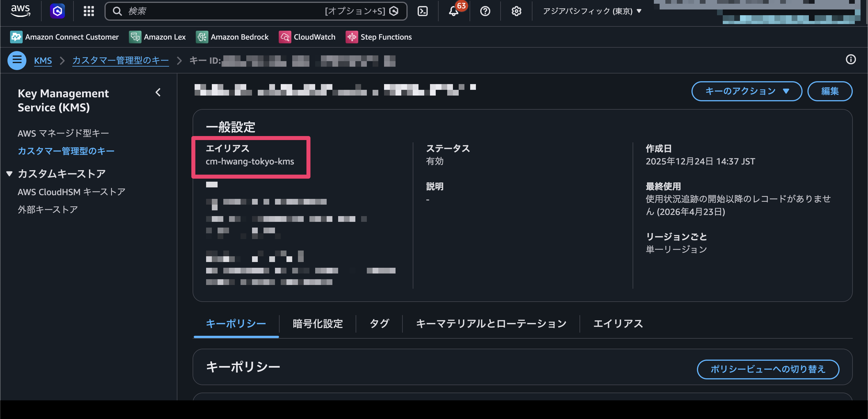Launch CloudShell terminal icon
The height and width of the screenshot is (419, 868).
click(x=423, y=11)
